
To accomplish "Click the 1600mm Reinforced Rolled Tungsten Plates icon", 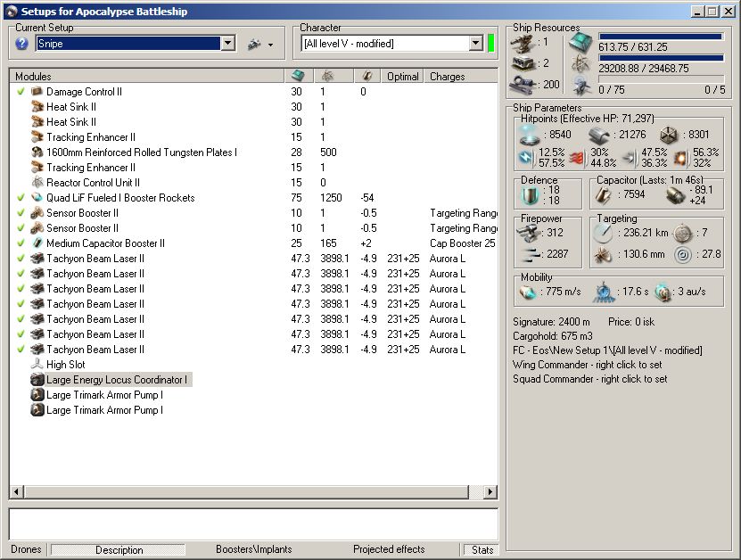I will point(37,152).
